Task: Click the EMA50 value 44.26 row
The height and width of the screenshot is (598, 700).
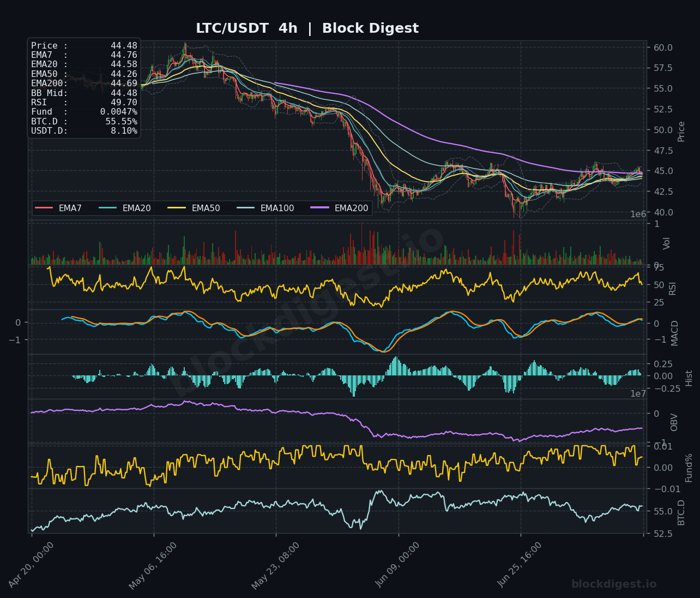Action: click(84, 74)
